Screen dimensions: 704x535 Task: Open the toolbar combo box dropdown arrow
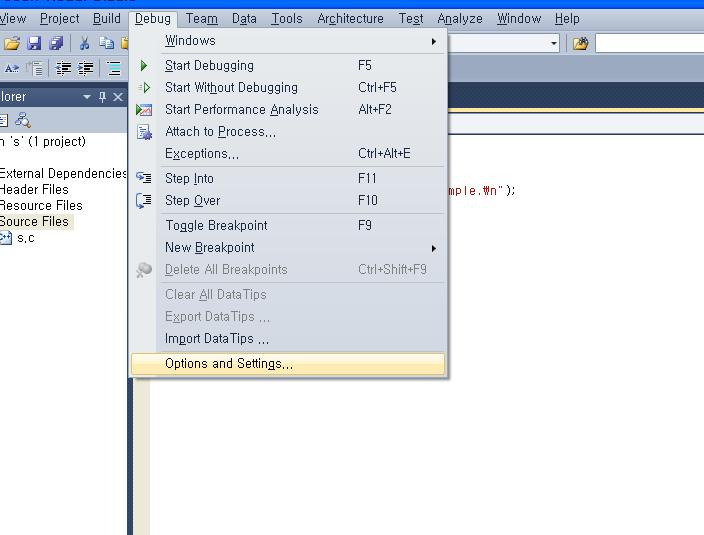tap(554, 44)
